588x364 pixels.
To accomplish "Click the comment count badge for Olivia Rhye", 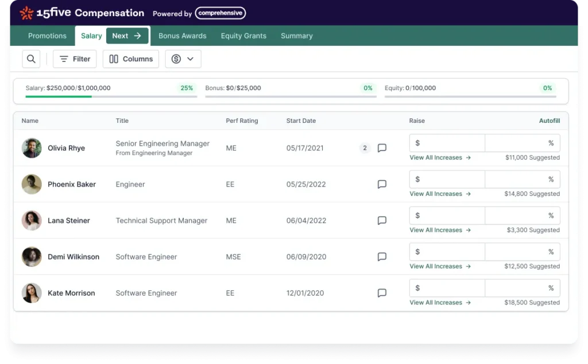I will tap(364, 148).
